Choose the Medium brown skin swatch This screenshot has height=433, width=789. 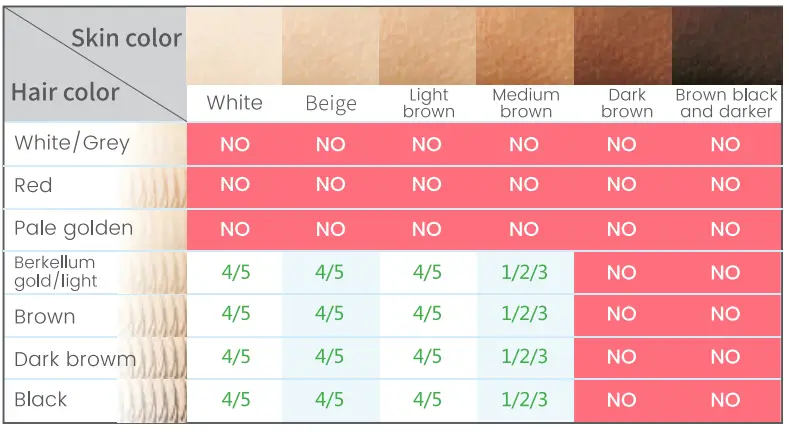point(524,46)
